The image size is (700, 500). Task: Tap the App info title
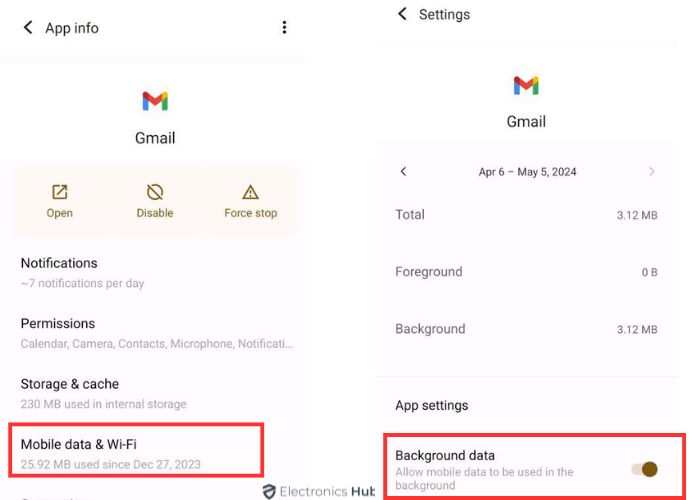point(72,28)
